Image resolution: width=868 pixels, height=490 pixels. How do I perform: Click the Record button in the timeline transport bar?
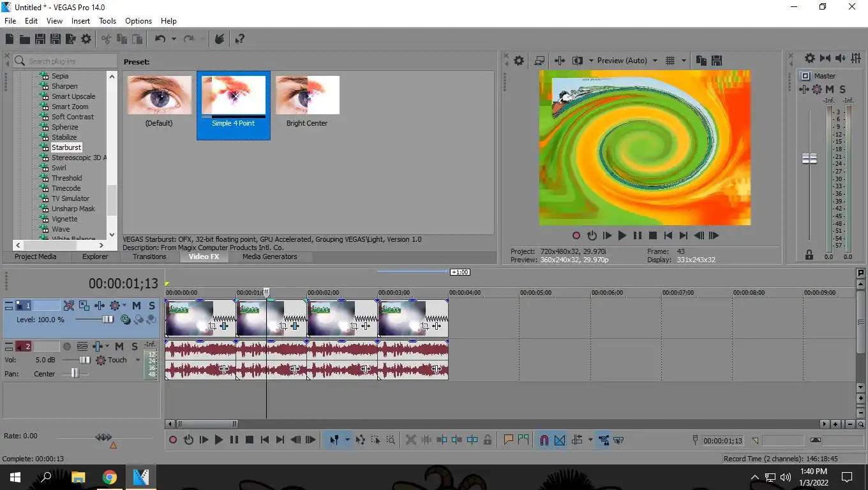(173, 440)
